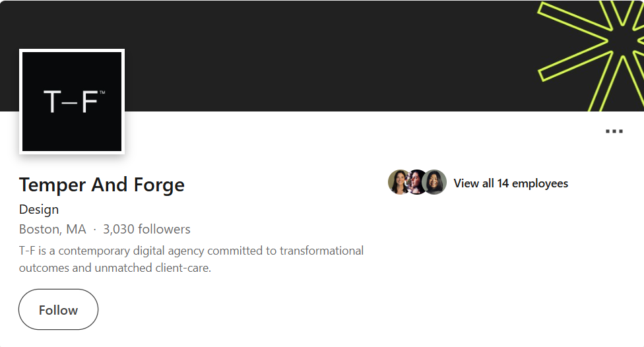The height and width of the screenshot is (347, 644).
Task: Click the first employee avatar photo
Action: tap(399, 182)
